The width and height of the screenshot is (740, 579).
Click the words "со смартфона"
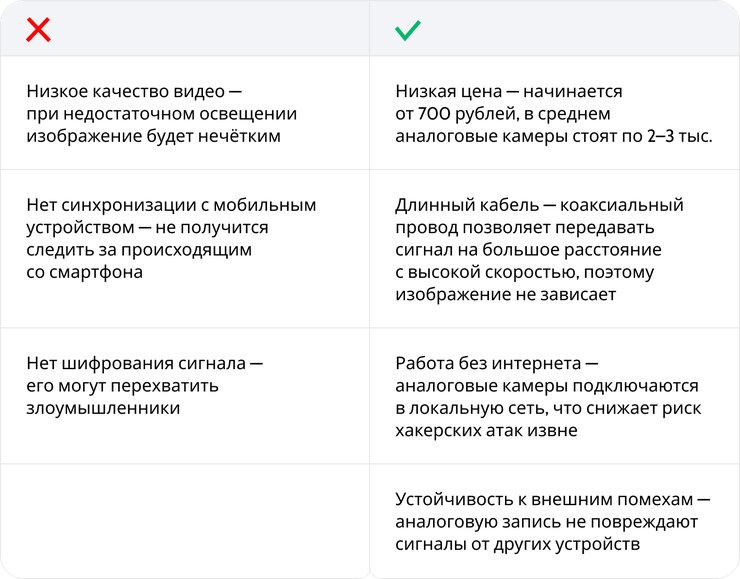(85, 272)
